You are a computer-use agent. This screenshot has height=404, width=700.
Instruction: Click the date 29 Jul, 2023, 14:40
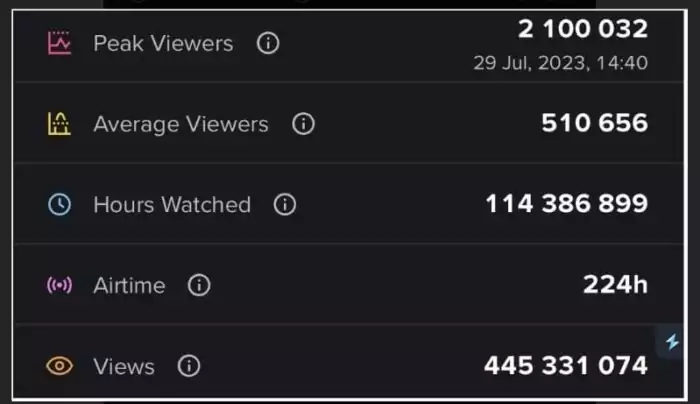[560, 63]
